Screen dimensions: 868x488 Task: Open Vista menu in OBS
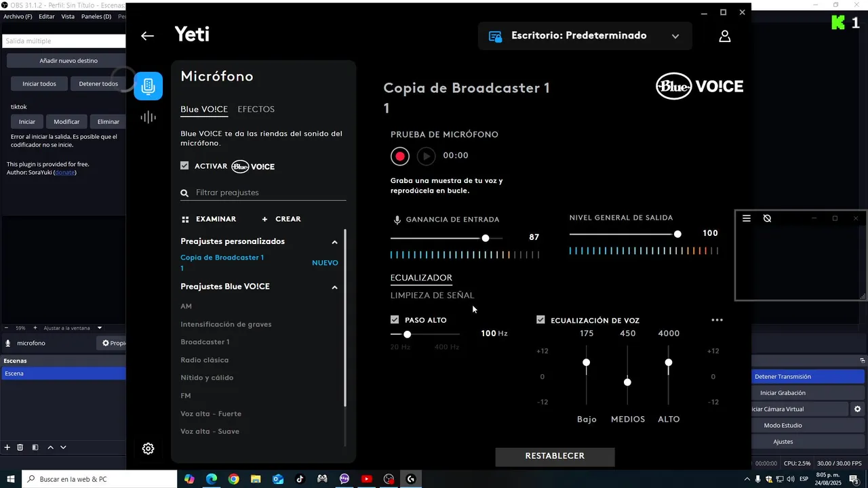tap(68, 16)
